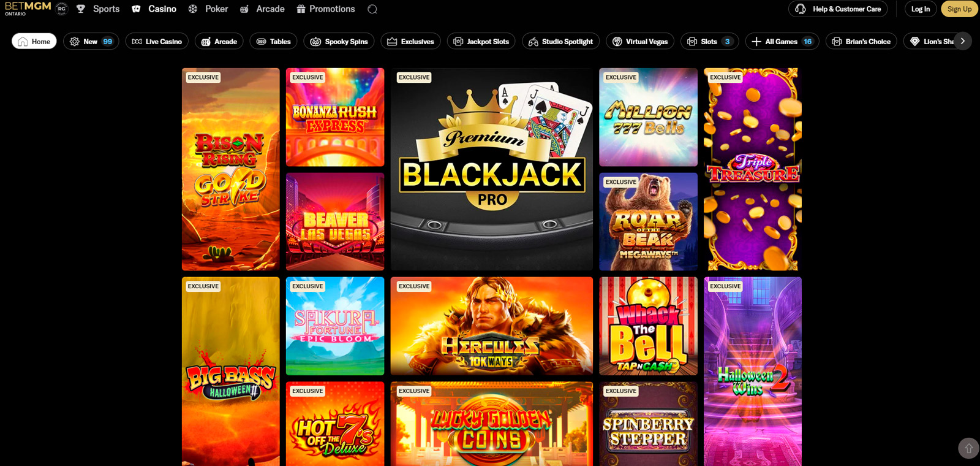Open the Arcade top menu item
This screenshot has width=980, height=466.
click(x=262, y=9)
